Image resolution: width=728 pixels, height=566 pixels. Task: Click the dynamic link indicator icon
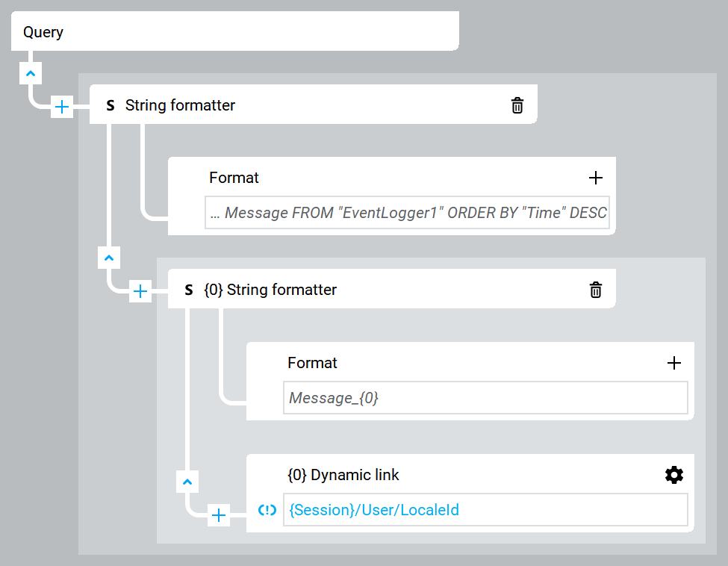[x=267, y=511]
